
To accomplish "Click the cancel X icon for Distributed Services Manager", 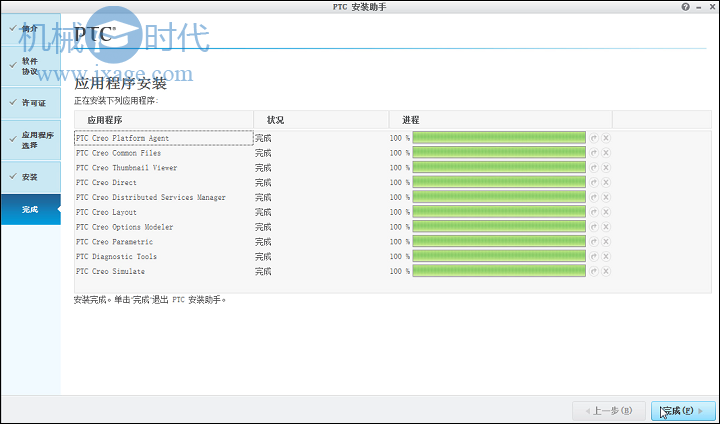I will (x=606, y=197).
